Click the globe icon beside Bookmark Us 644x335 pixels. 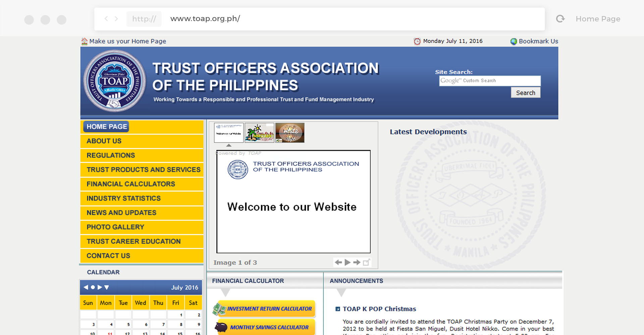pyautogui.click(x=514, y=41)
